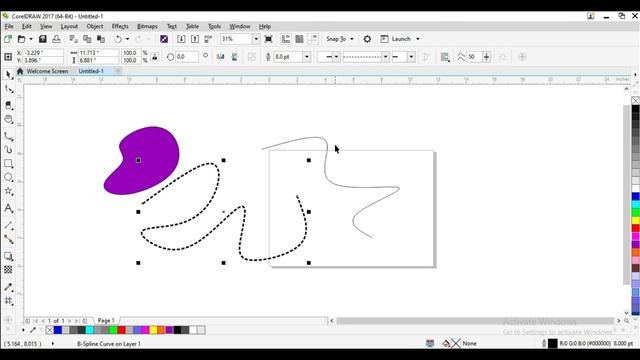The height and width of the screenshot is (360, 640).
Task: Mirror the object vertically
Action: click(x=234, y=57)
